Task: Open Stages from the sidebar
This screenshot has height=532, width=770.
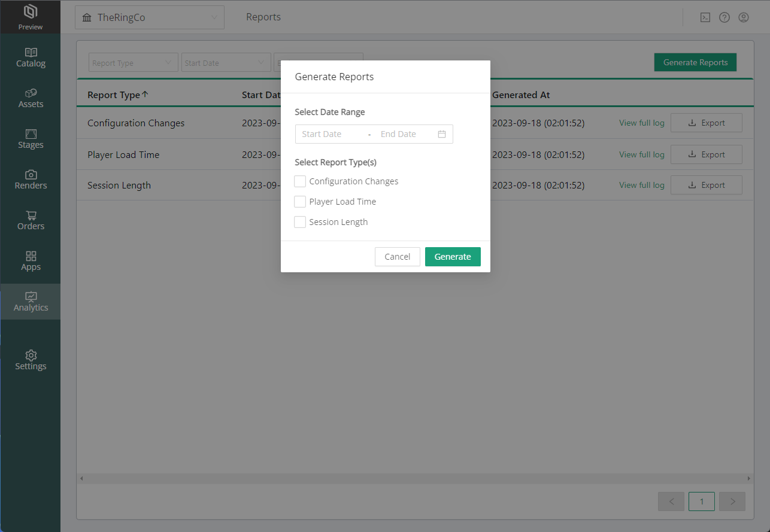Action: (x=31, y=134)
